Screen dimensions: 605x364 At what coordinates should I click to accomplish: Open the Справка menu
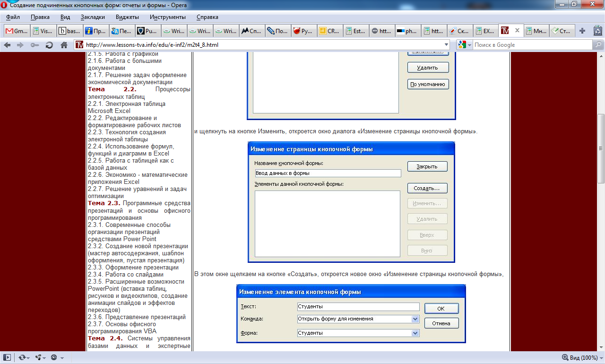(x=207, y=17)
